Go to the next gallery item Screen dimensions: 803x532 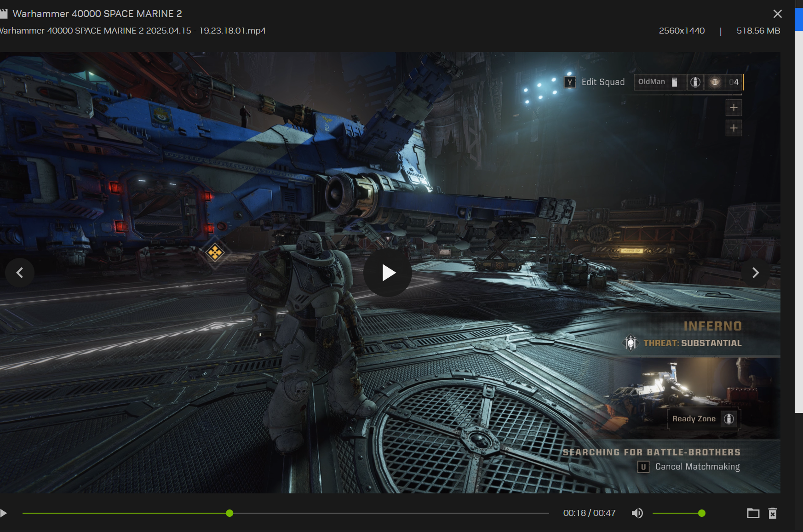[x=755, y=273]
